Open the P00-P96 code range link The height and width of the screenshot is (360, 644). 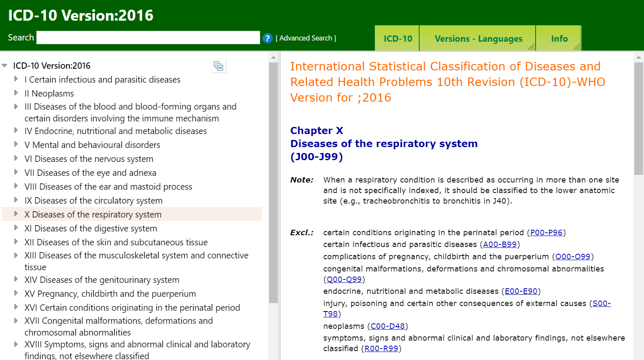(x=546, y=233)
